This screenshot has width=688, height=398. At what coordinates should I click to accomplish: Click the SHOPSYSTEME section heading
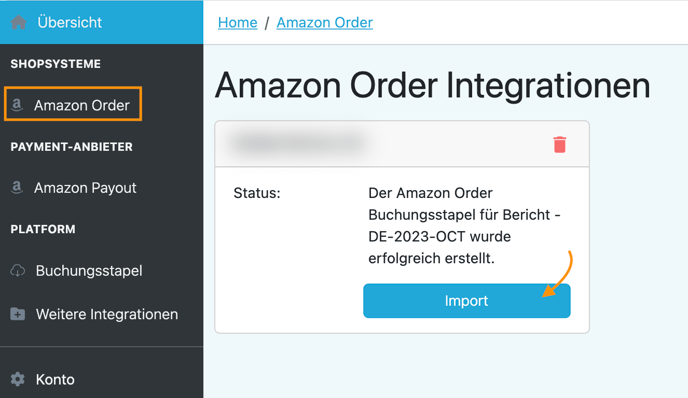tap(56, 64)
